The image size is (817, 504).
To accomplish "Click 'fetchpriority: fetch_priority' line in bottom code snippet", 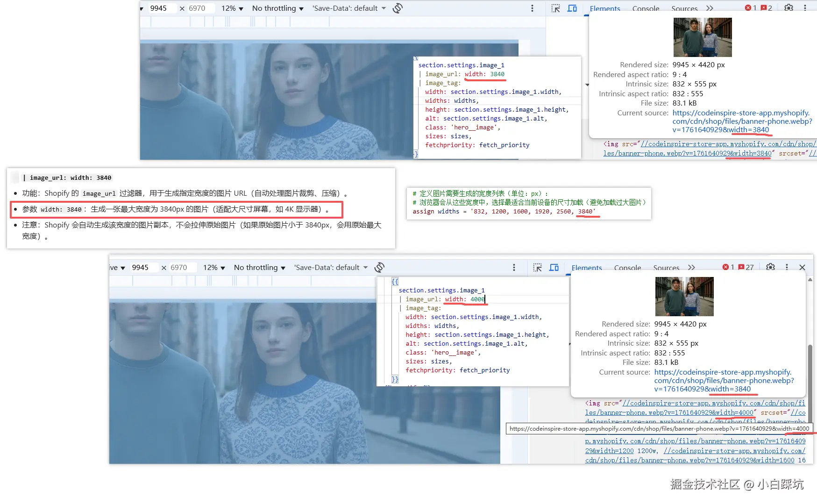I will point(458,370).
